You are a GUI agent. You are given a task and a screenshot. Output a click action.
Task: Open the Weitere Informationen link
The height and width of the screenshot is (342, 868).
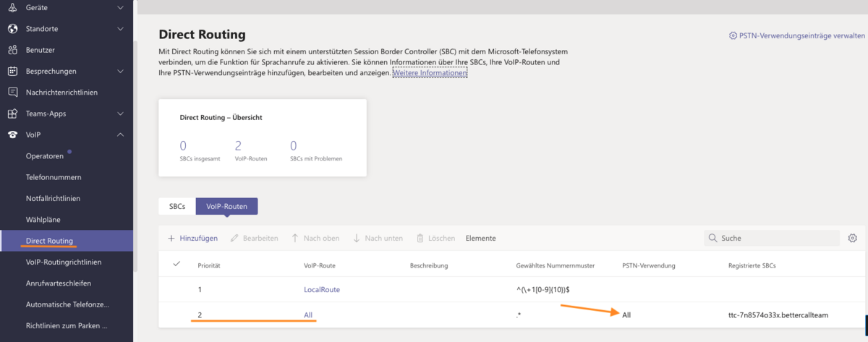click(430, 73)
